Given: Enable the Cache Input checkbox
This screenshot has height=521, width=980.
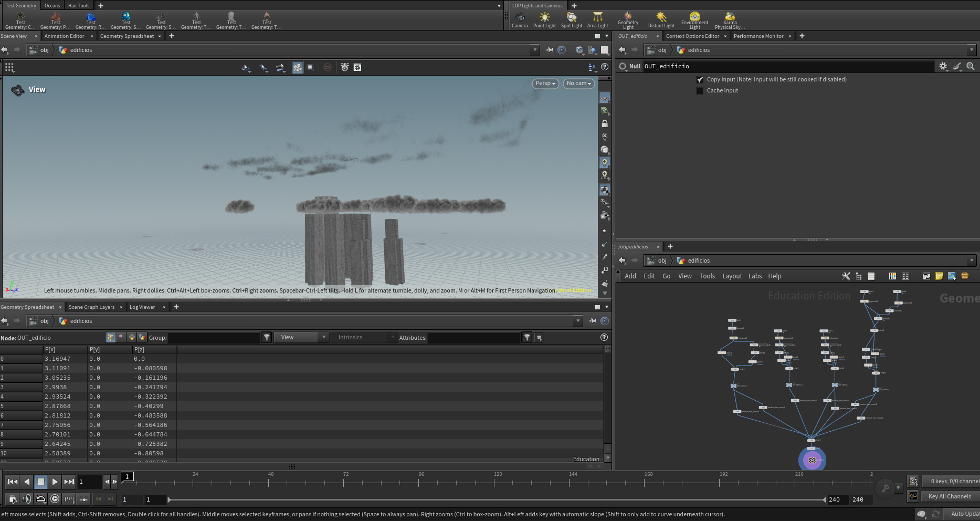Looking at the screenshot, I should click(700, 91).
